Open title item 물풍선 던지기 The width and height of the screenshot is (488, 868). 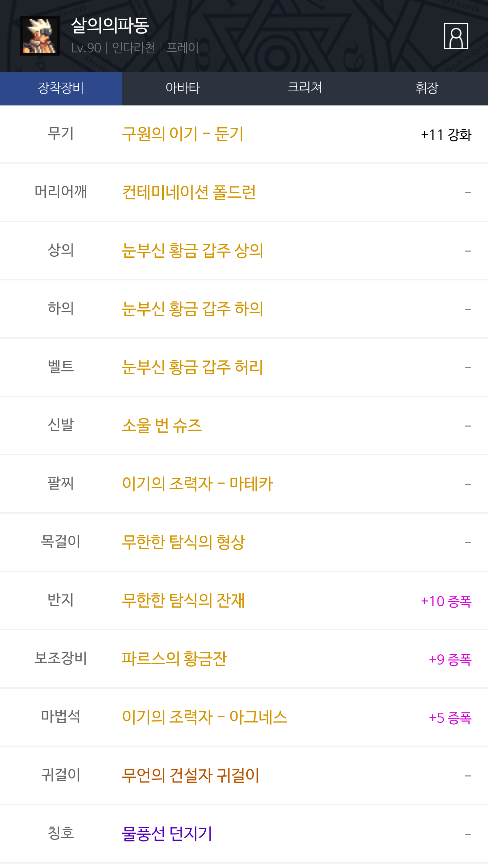(x=167, y=834)
